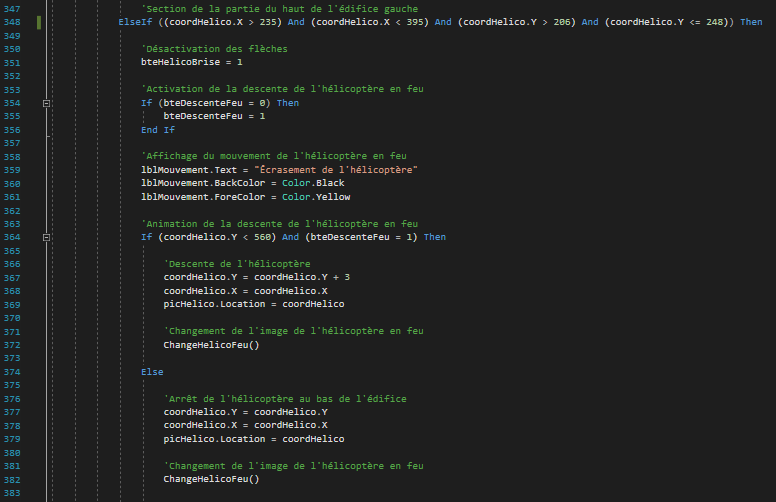Click the comment 'Désactivation des flèches
Viewport: 776px width, 502px height.
tap(214, 49)
